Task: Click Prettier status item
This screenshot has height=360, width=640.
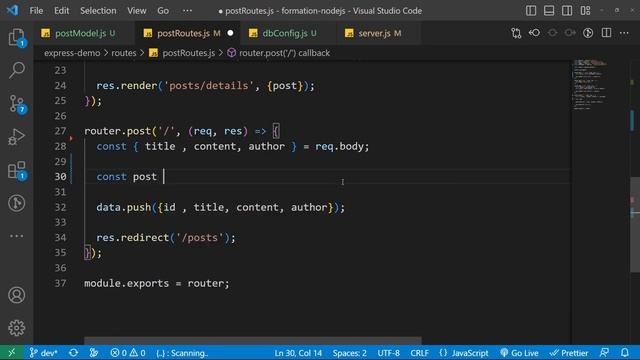Action: pos(569,353)
